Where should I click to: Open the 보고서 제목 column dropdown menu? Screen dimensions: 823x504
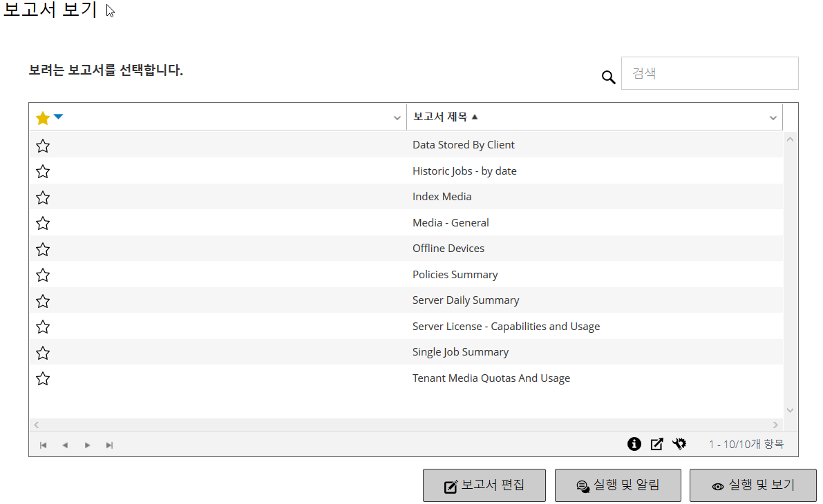[773, 118]
